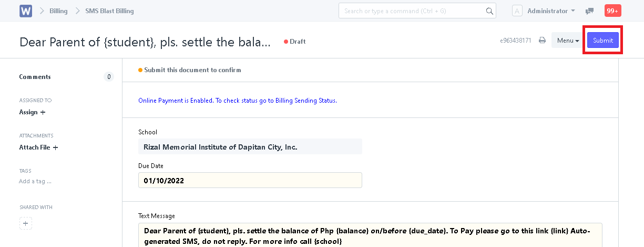The image size is (644, 247).
Task: Open the Administrator user dropdown
Action: (551, 11)
